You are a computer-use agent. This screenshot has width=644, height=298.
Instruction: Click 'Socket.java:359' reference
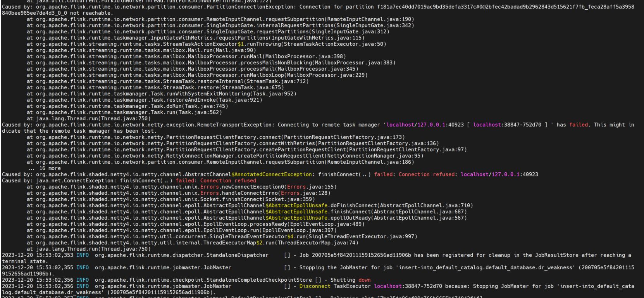[x=289, y=199]
